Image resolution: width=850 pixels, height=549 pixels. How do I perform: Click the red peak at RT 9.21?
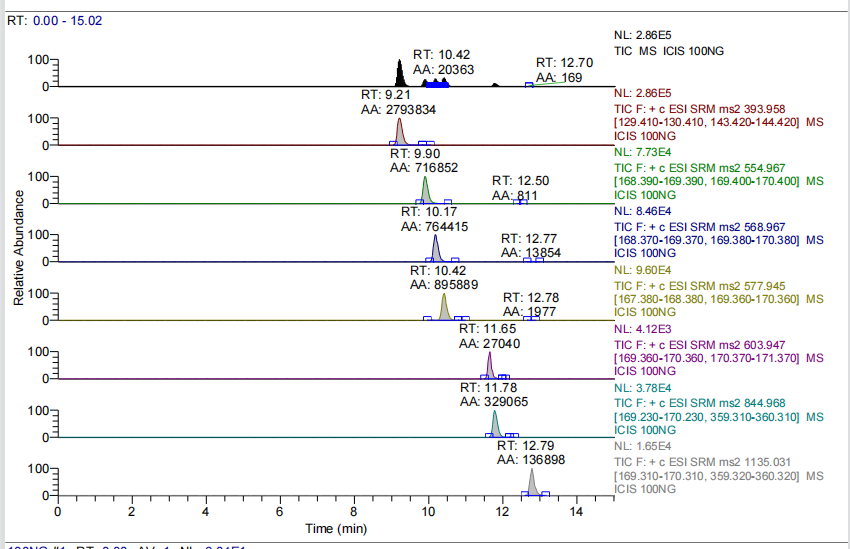coord(400,132)
